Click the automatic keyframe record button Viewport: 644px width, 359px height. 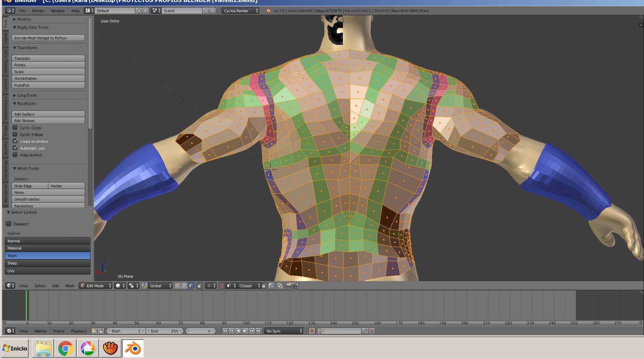(312, 331)
